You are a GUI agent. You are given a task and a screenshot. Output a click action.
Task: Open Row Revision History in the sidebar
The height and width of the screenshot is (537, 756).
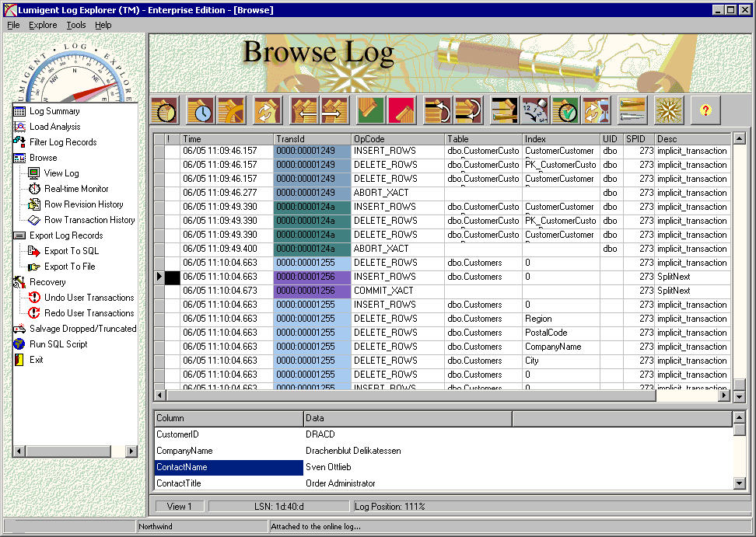tap(83, 204)
